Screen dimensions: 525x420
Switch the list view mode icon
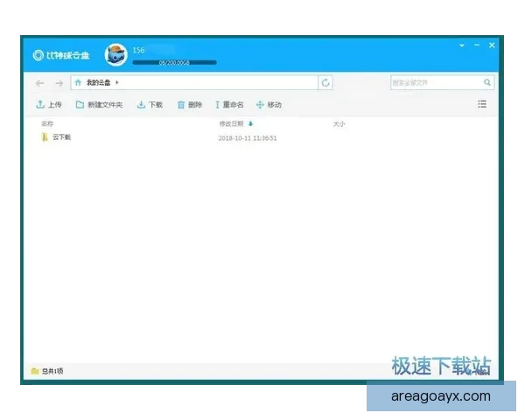pos(482,104)
